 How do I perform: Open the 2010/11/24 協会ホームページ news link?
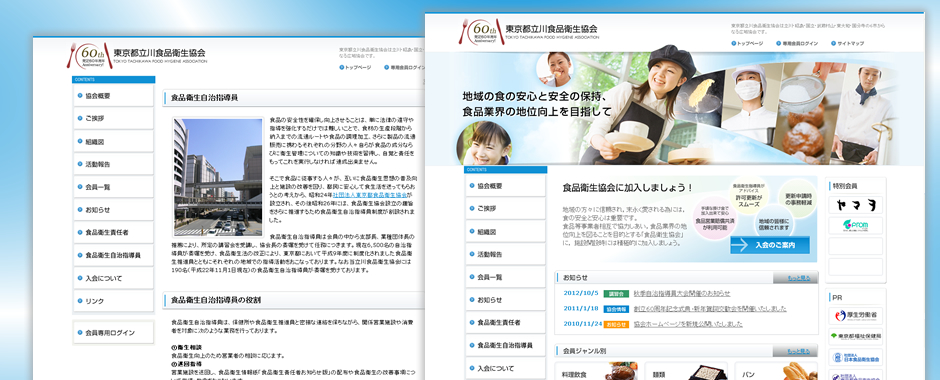point(688,324)
